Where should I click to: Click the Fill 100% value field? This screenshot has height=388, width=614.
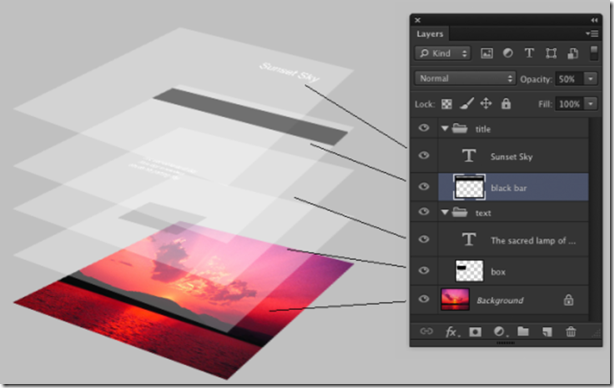[569, 104]
